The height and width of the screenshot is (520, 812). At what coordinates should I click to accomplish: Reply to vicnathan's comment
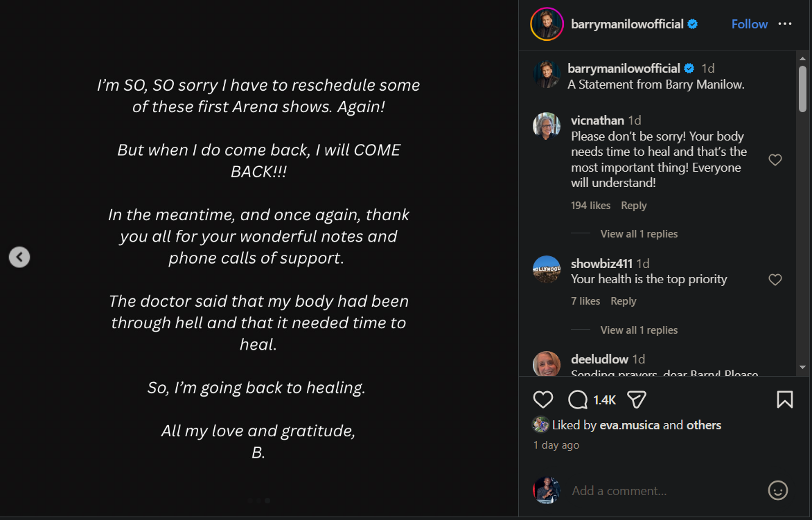[x=633, y=206]
